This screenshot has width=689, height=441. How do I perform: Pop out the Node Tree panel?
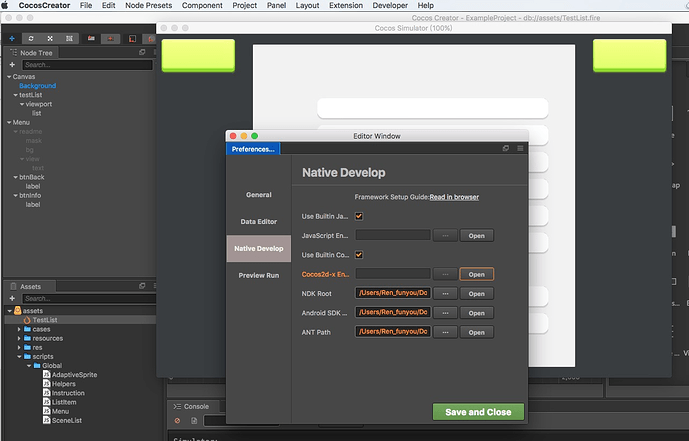click(142, 52)
